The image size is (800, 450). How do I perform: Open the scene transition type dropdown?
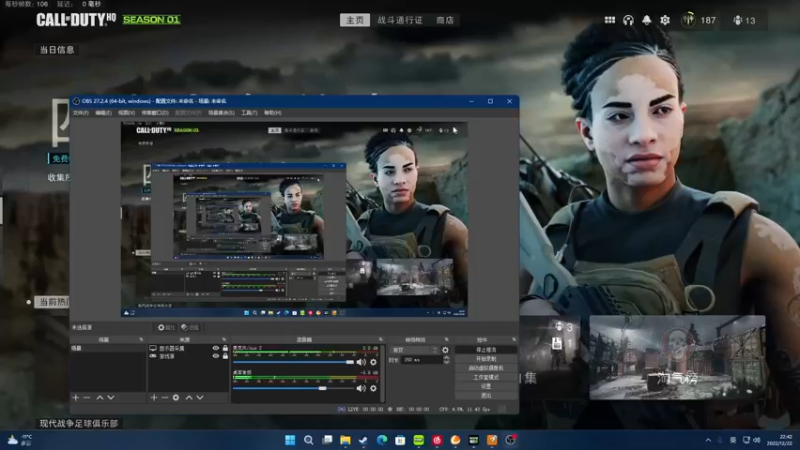click(414, 350)
